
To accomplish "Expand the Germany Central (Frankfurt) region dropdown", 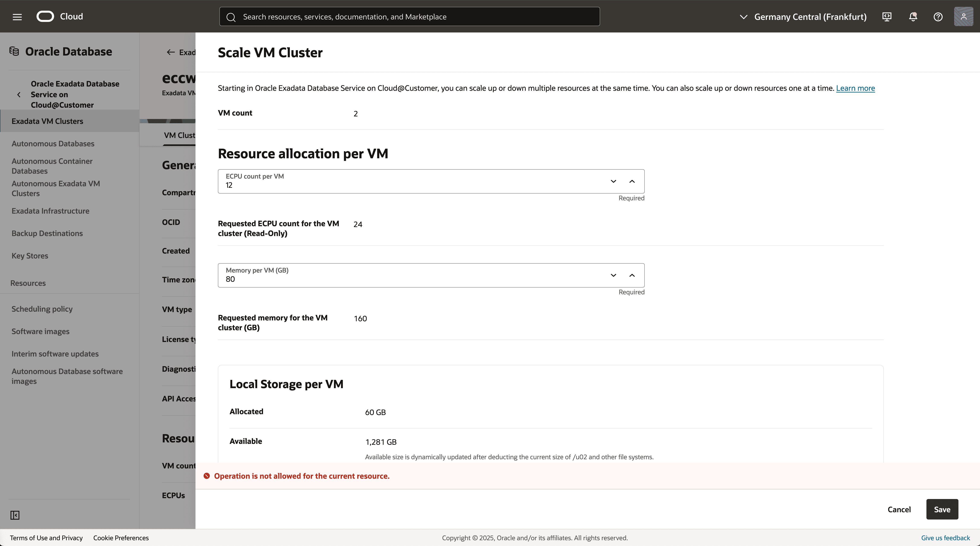I will click(803, 17).
